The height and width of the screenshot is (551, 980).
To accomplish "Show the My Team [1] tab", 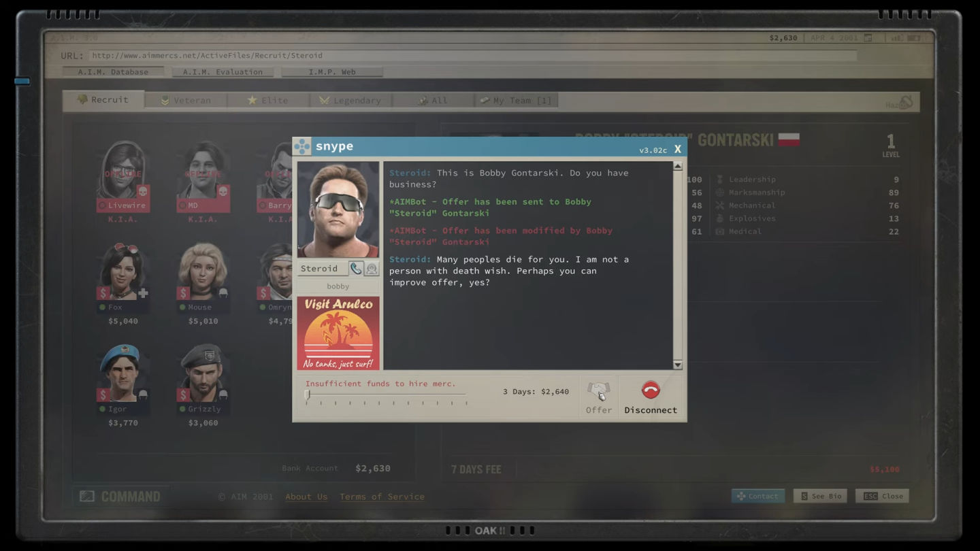I will coord(515,101).
